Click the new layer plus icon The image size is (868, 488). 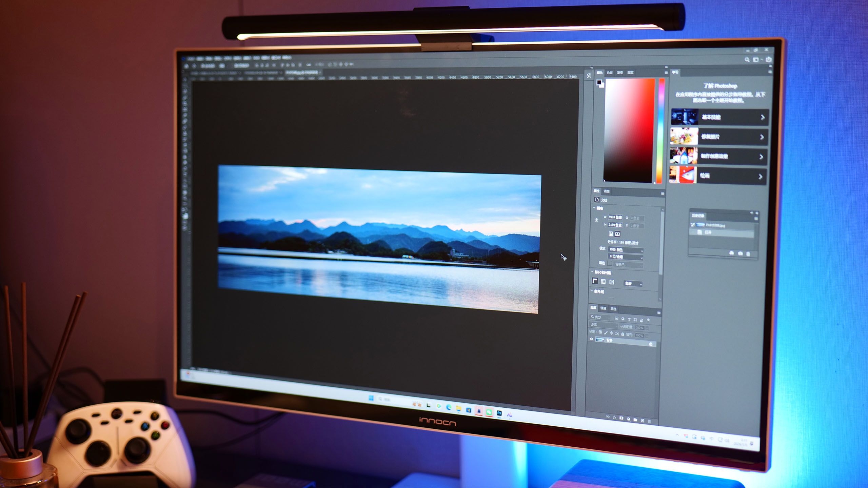point(642,421)
